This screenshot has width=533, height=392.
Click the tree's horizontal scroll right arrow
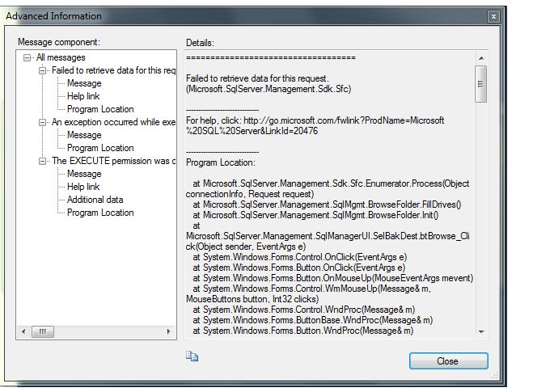pos(168,331)
